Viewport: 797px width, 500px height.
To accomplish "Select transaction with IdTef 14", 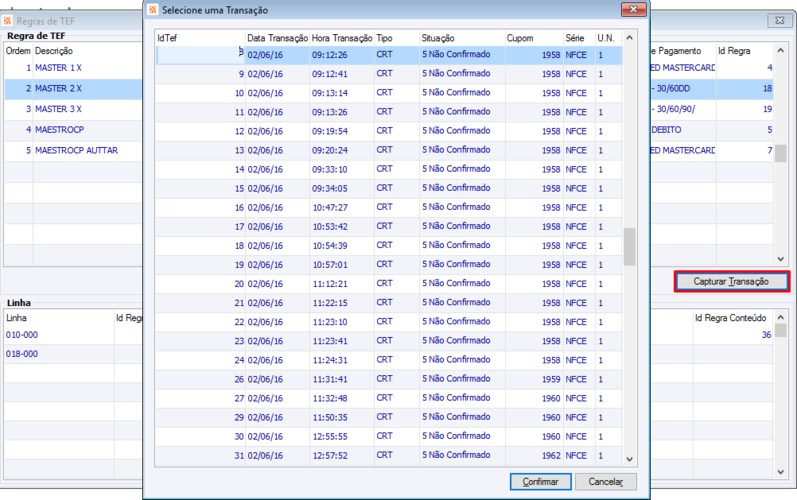I will coord(389,169).
